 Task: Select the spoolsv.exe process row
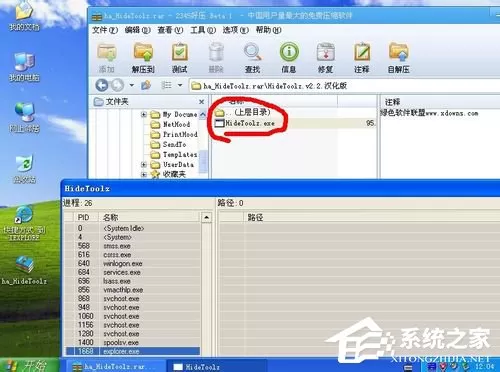pyautogui.click(x=133, y=342)
